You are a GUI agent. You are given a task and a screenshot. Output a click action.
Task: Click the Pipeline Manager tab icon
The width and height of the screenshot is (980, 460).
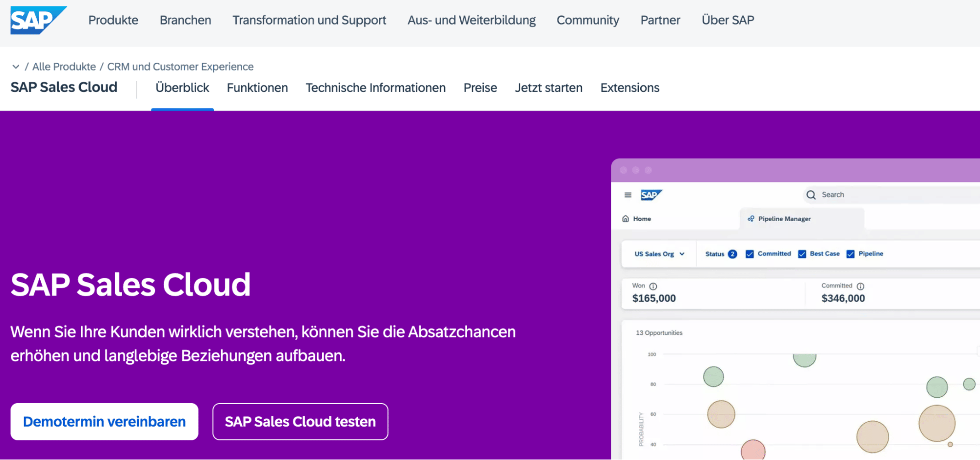pyautogui.click(x=751, y=219)
